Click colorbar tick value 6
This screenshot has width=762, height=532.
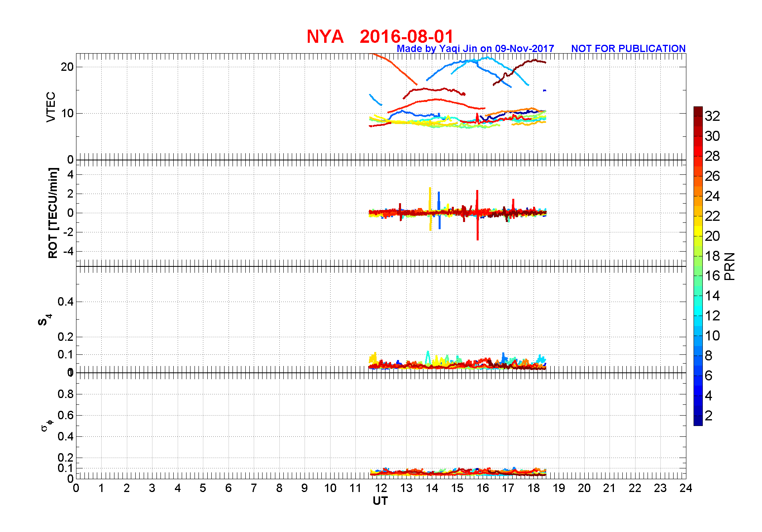tap(709, 375)
